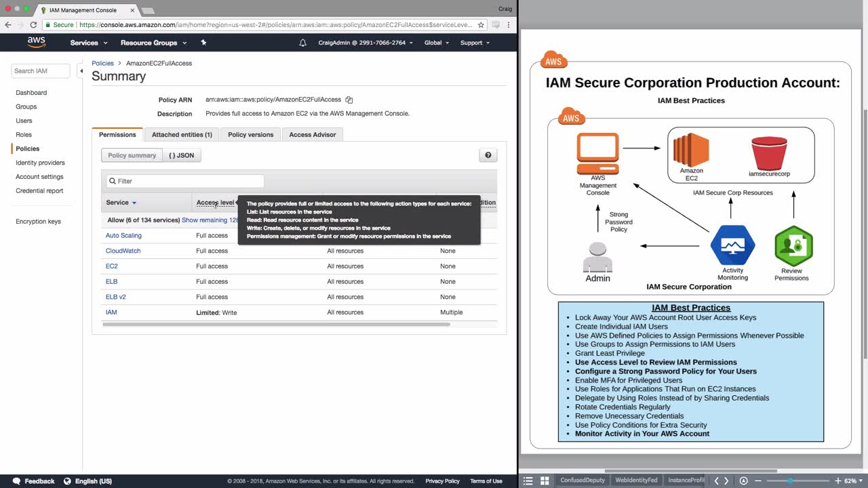868x488 pixels.
Task: Click the iamsecurecorp S3 bucket icon
Action: [x=769, y=152]
